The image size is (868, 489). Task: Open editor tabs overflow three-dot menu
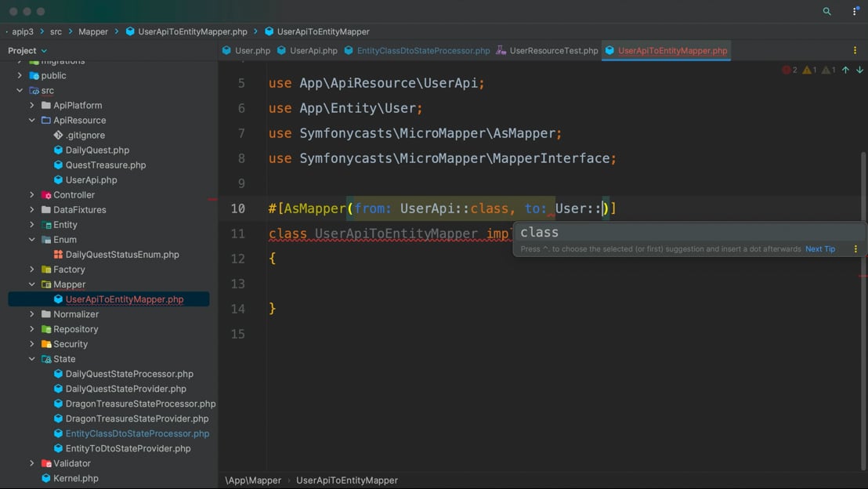[855, 50]
